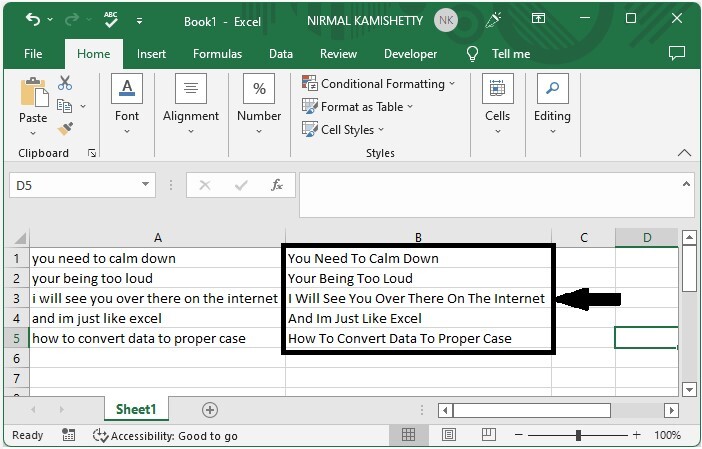702x449 pixels.
Task: Click the Format Painter brush icon
Action: (x=65, y=129)
